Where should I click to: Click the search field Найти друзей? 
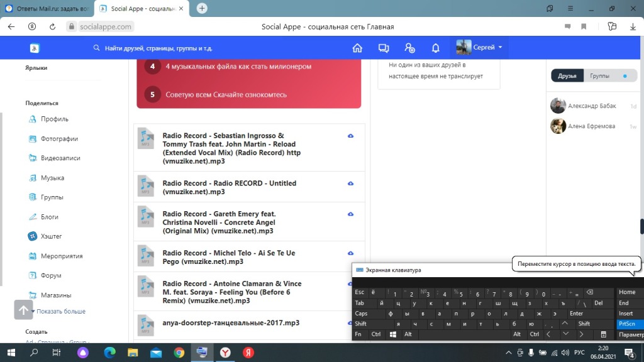point(158,48)
